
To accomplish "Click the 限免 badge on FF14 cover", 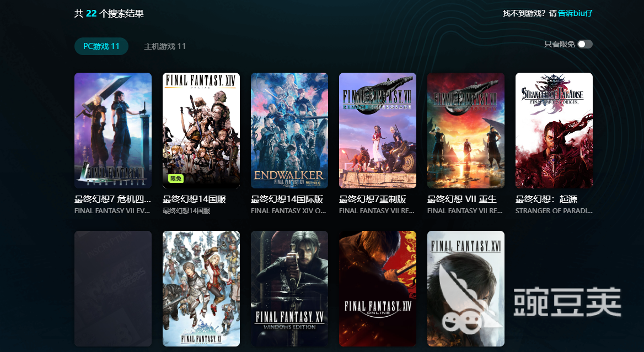I will [x=176, y=178].
